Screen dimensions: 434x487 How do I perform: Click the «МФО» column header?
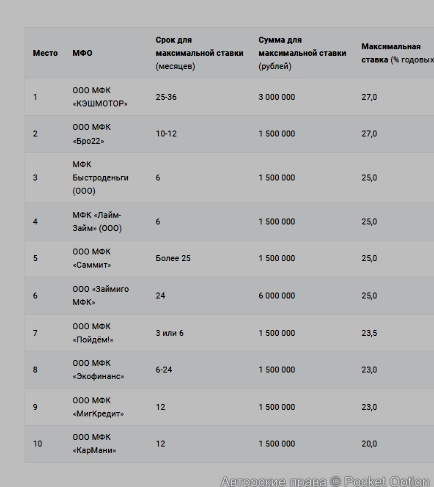coord(82,53)
